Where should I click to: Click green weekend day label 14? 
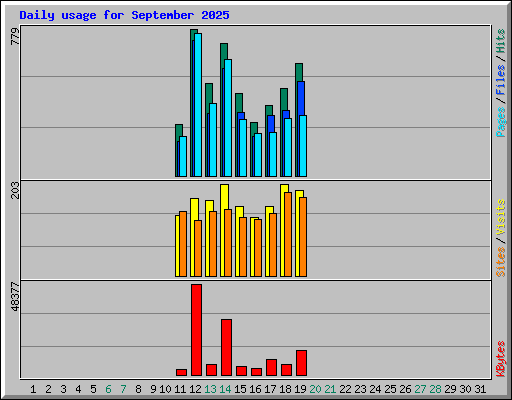(225, 389)
